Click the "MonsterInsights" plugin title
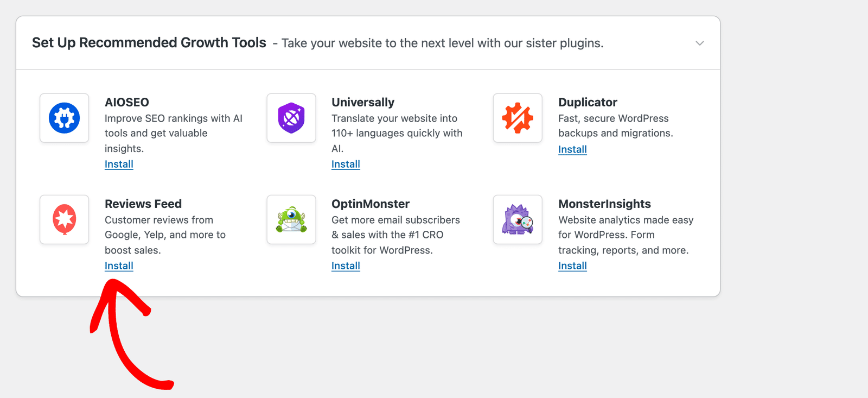 604,204
